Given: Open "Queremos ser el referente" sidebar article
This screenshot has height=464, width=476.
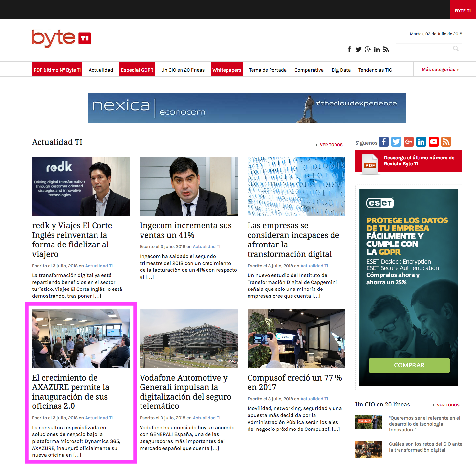Looking at the screenshot, I should coord(425,424).
